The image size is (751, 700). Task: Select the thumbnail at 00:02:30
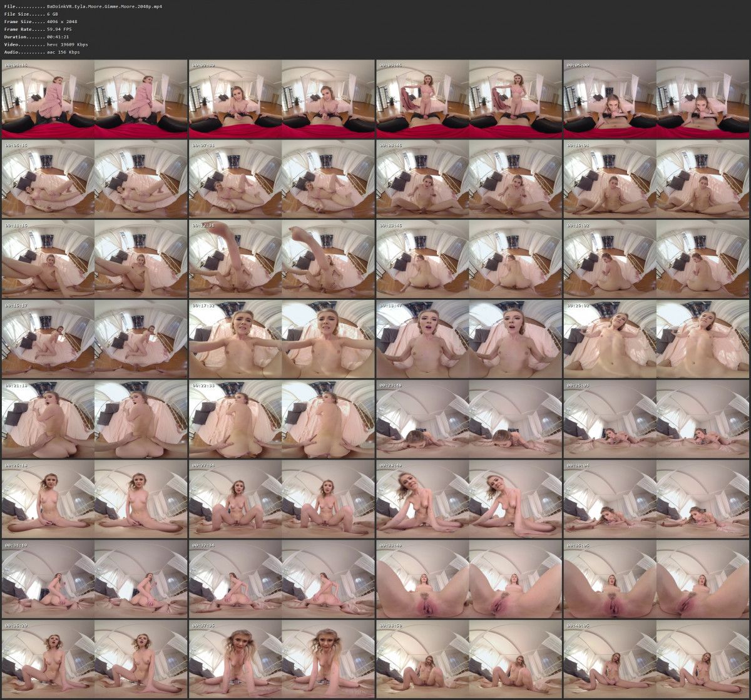pyautogui.click(x=282, y=99)
